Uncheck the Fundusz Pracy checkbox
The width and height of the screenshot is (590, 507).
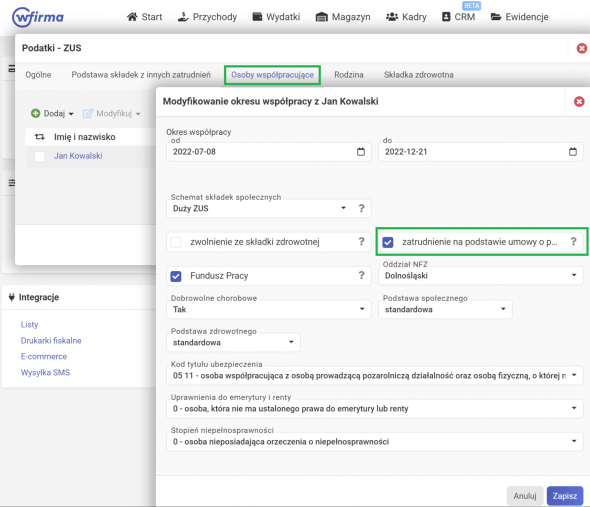[176, 276]
